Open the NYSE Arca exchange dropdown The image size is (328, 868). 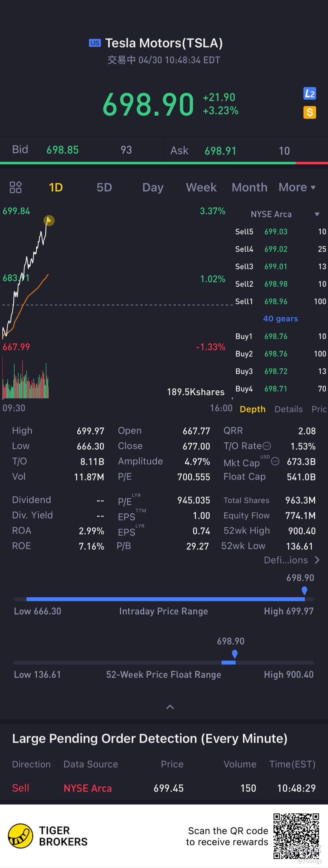coord(285,214)
